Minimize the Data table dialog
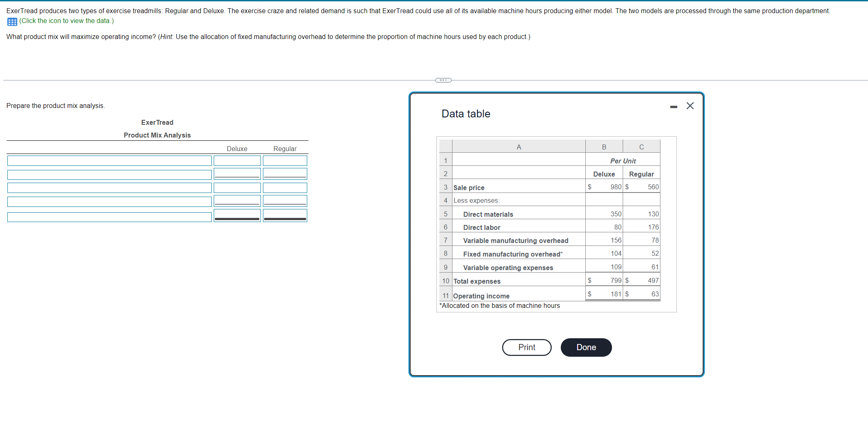This screenshot has width=868, height=438. [674, 107]
